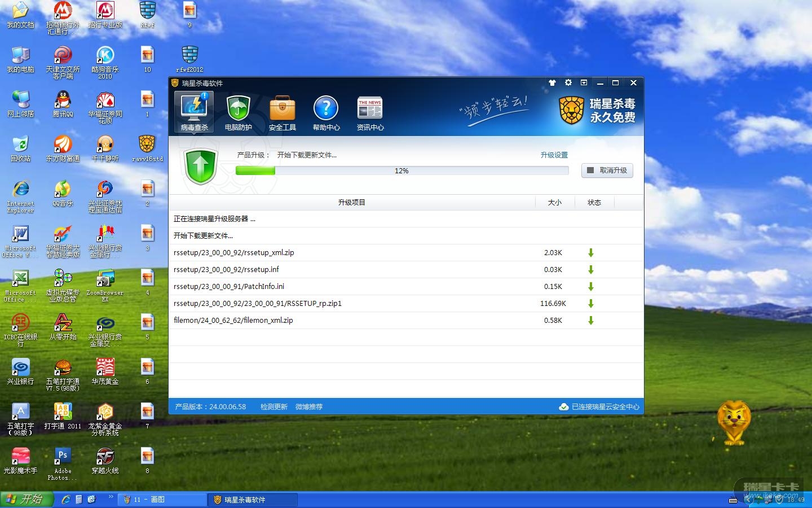812x508 pixels.
Task: Cancel the upgrade with 取消升级 button
Action: [607, 170]
